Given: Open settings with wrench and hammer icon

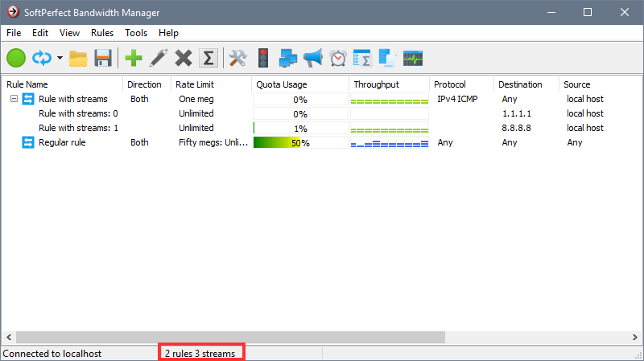Looking at the screenshot, I should click(238, 58).
